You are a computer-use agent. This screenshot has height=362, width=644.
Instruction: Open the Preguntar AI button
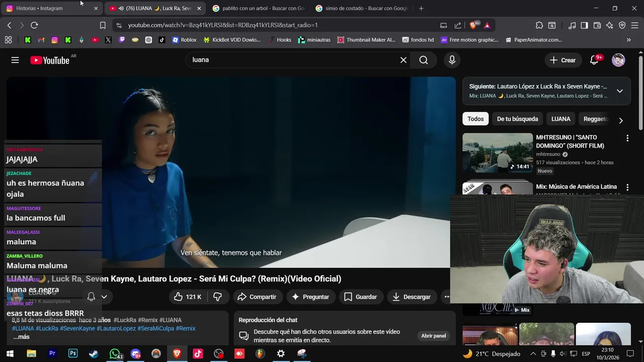pyautogui.click(x=310, y=297)
